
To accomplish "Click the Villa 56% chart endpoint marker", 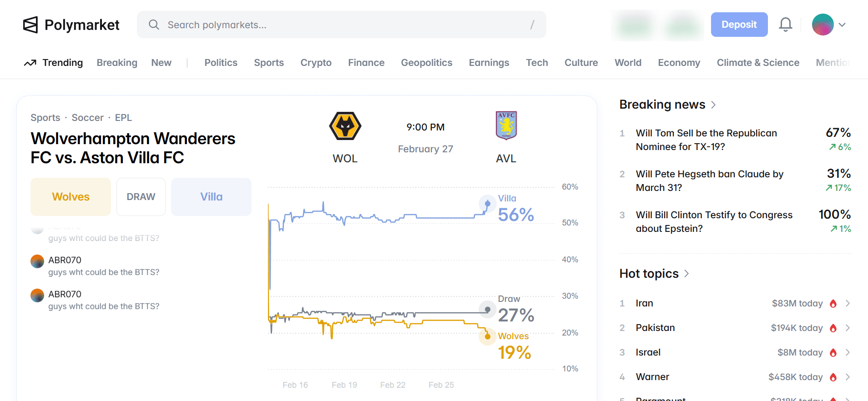I will (x=488, y=203).
